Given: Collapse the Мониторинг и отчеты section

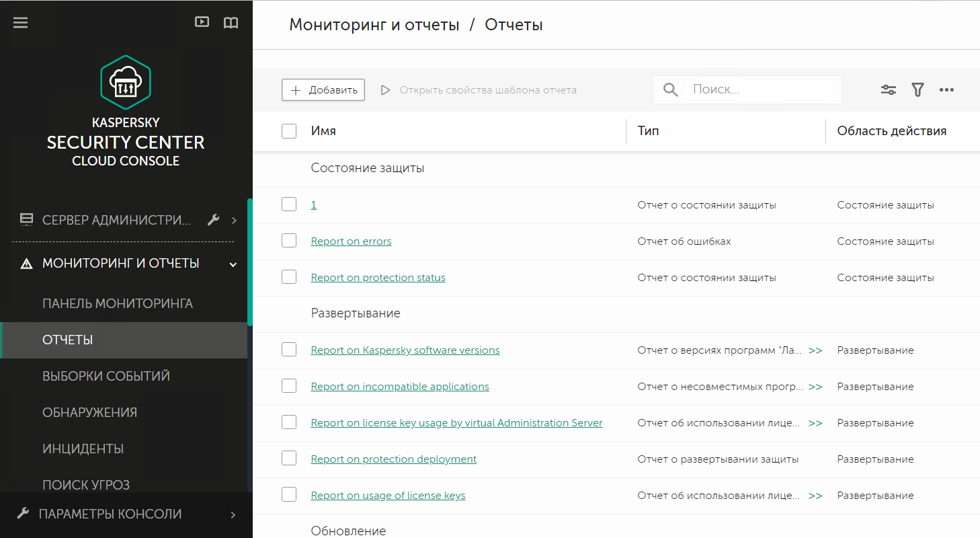Looking at the screenshot, I should click(x=233, y=264).
